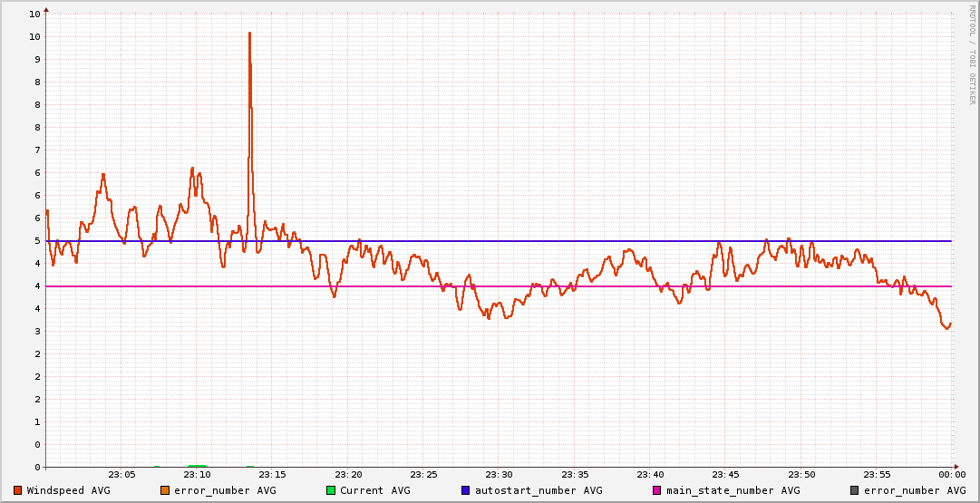Click the y-axis label 9
Image resolution: width=980 pixels, height=503 pixels.
(x=35, y=59)
